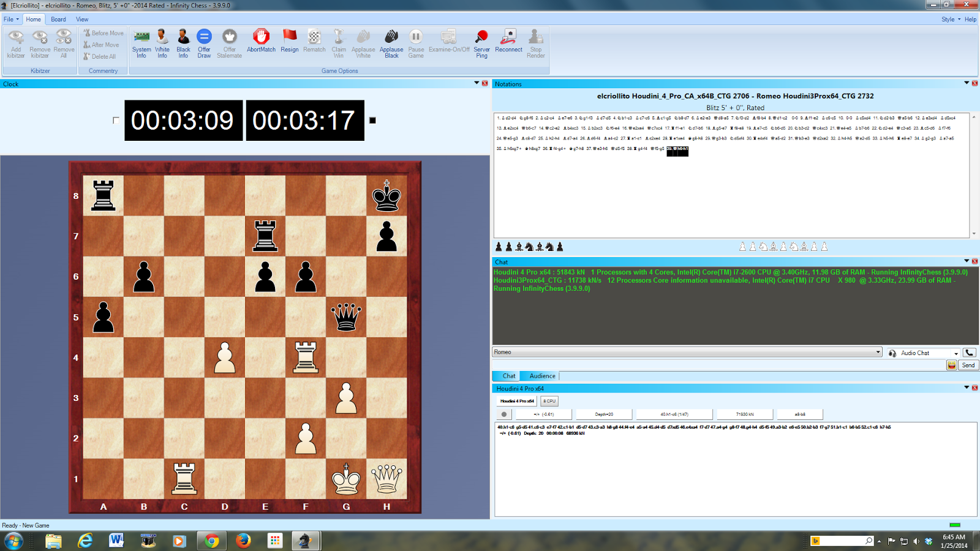
Task: Run Server Ping
Action: [482, 43]
